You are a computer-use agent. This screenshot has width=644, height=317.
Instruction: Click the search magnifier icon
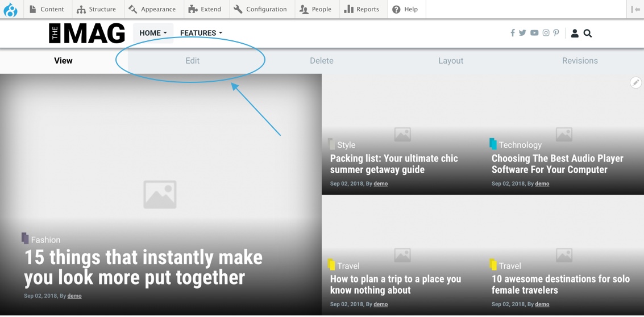tap(588, 34)
